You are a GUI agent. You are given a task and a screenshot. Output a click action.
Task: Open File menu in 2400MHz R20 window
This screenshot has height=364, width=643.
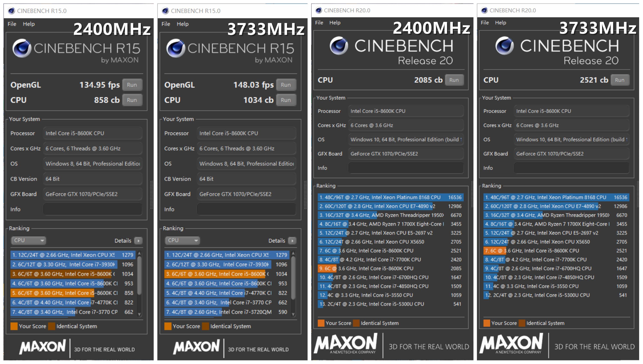319,22
